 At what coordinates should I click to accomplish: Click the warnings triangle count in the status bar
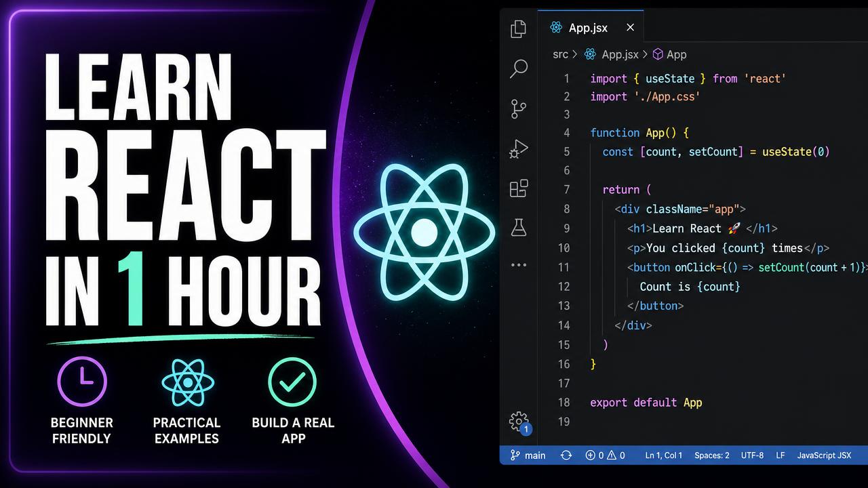[x=616, y=455]
